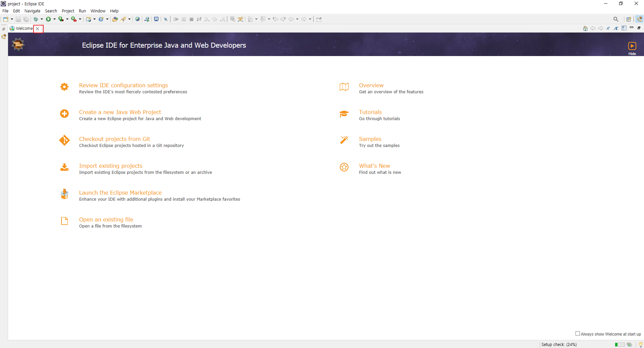This screenshot has width=644, height=348.
Task: Open the Help menu
Action: pos(114,11)
